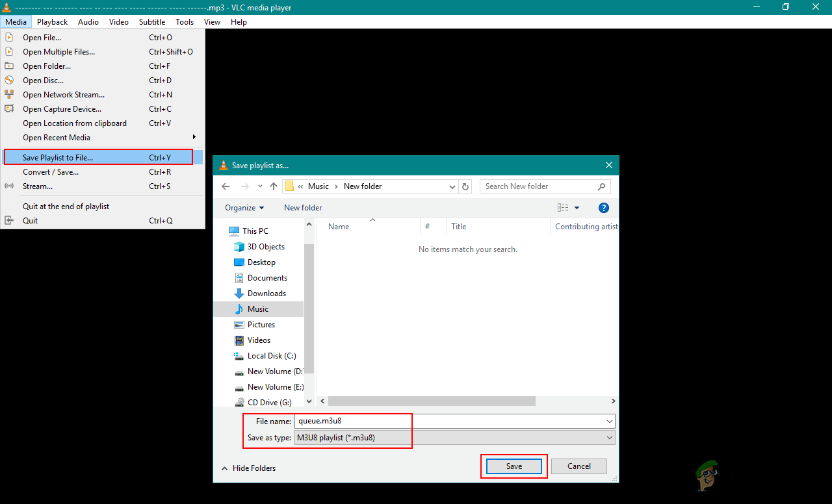Open the dialog Help question mark
This screenshot has height=504, width=832.
tap(604, 208)
